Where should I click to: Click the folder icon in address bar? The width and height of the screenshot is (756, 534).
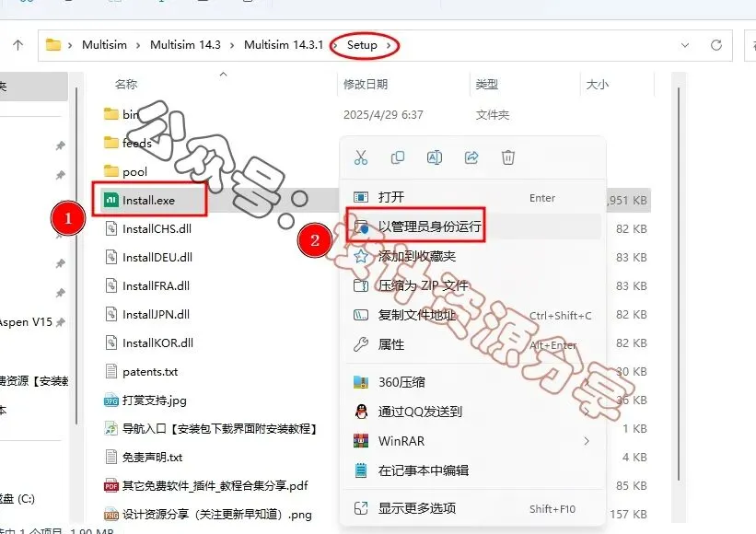(53, 45)
